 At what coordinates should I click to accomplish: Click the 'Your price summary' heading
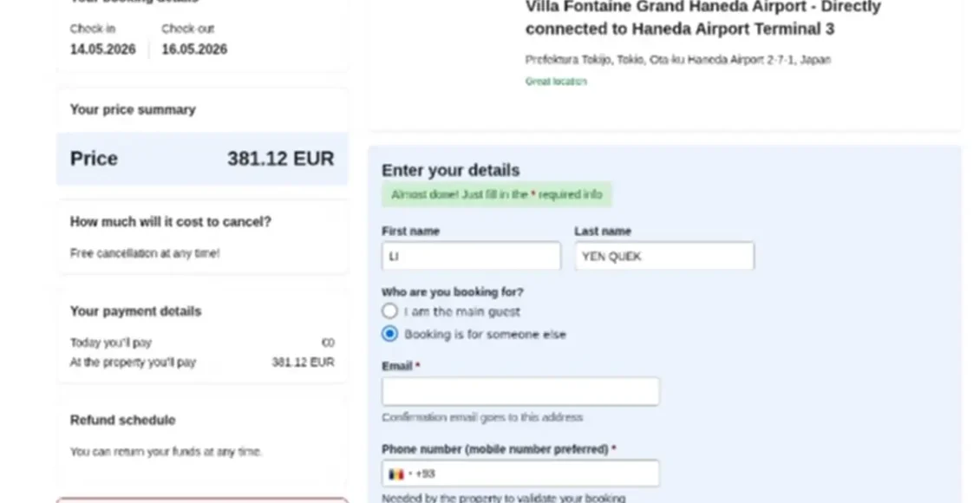pos(133,109)
